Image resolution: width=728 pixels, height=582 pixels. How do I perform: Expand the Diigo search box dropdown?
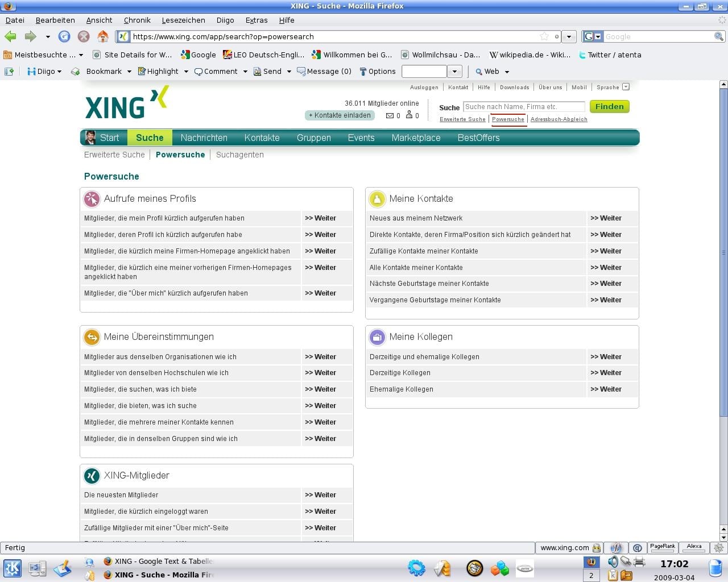point(454,72)
